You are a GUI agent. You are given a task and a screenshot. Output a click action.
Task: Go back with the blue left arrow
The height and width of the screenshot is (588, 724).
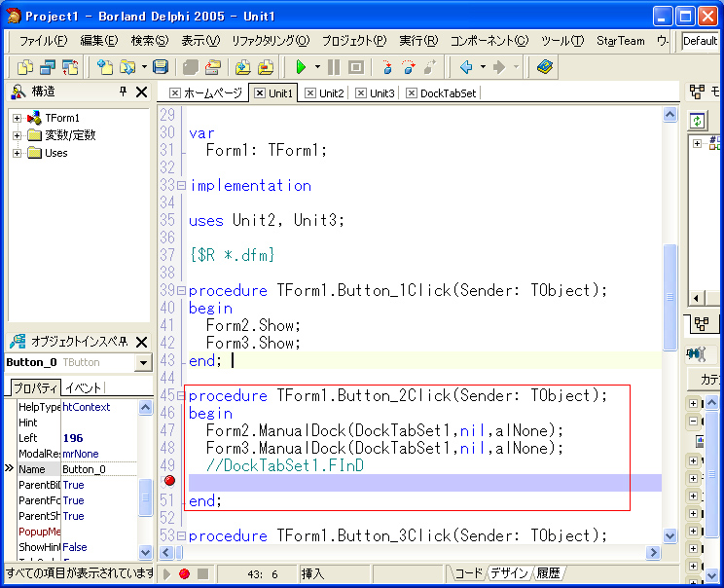466,67
